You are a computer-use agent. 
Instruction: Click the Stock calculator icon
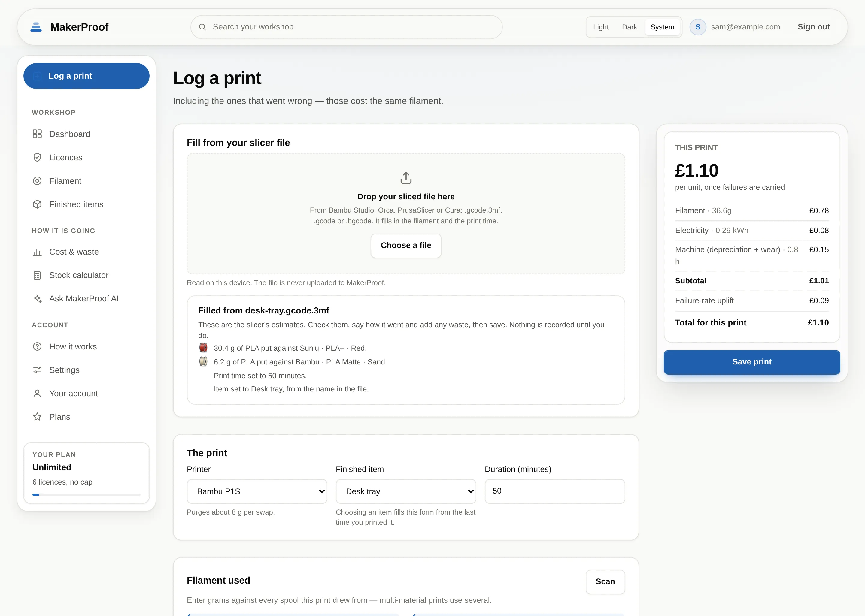[37, 275]
